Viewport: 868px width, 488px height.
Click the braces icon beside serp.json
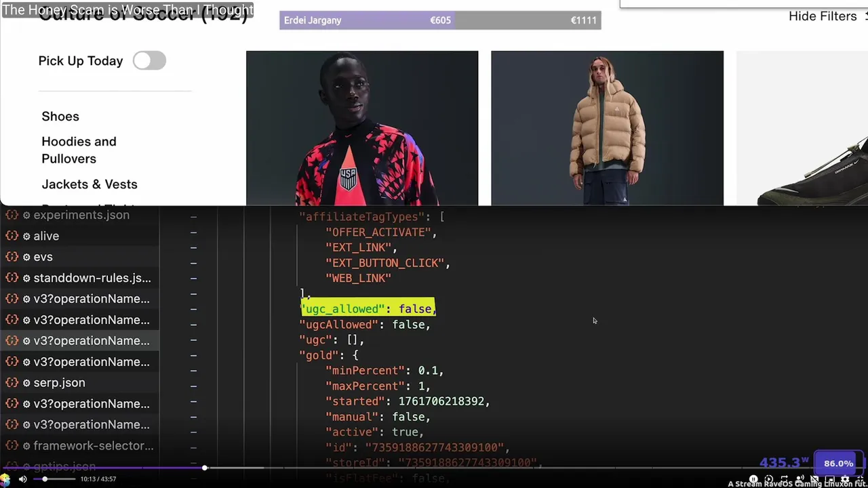[12, 383]
